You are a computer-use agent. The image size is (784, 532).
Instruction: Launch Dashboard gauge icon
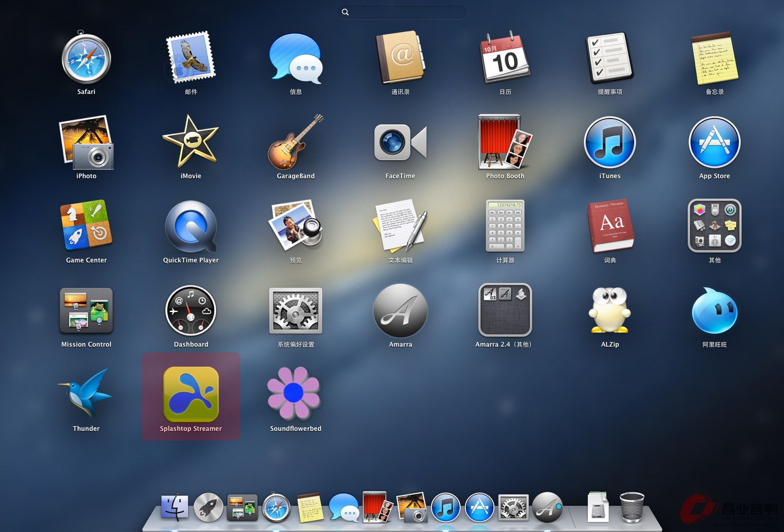pyautogui.click(x=190, y=310)
